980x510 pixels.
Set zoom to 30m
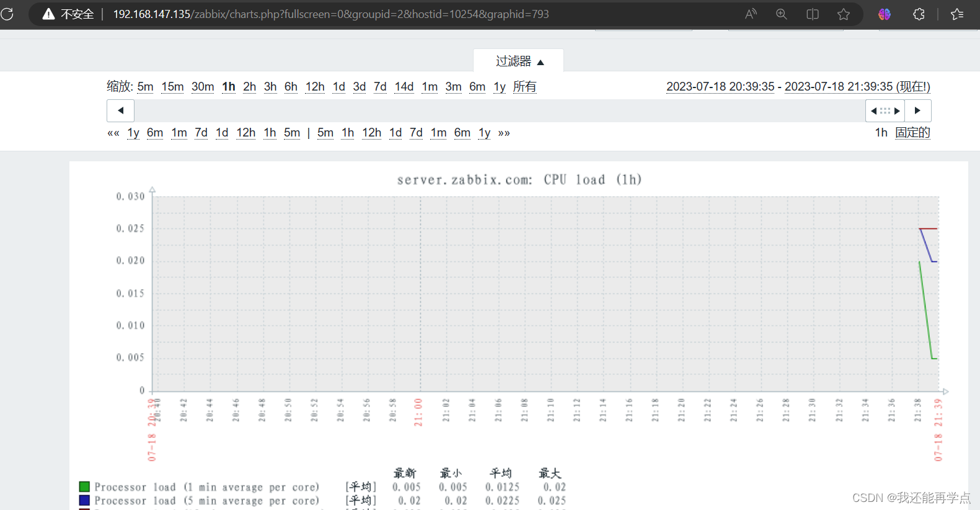coord(203,86)
